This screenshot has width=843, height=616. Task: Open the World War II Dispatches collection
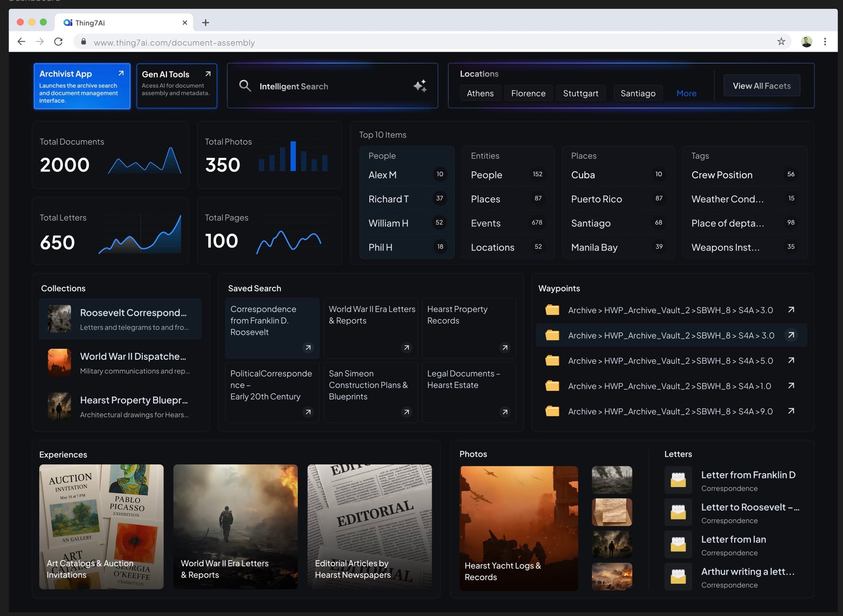[x=120, y=363]
